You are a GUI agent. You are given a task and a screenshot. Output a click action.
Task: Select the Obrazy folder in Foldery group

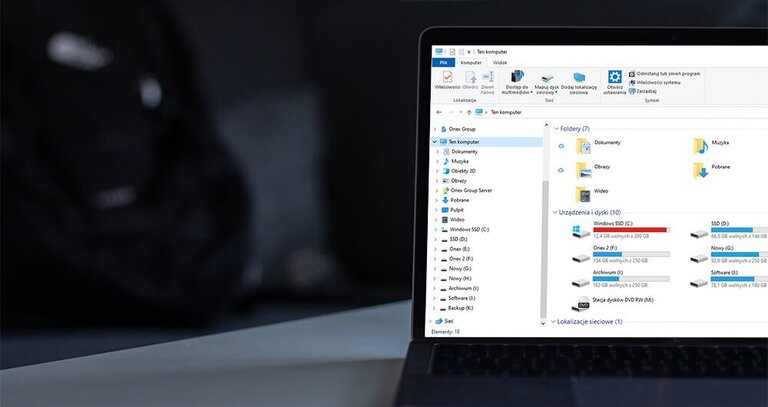[x=582, y=170]
